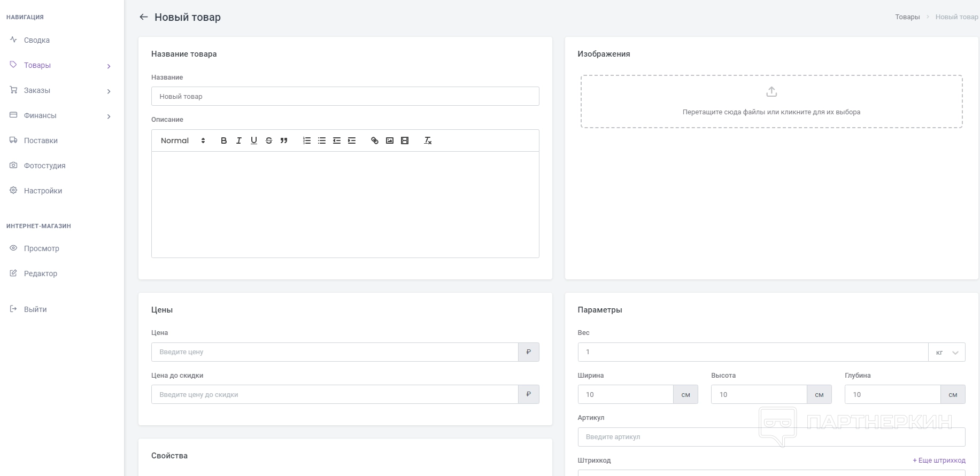Focus the Глубина depth input field
Screen dimensions: 980x476
pos(892,394)
